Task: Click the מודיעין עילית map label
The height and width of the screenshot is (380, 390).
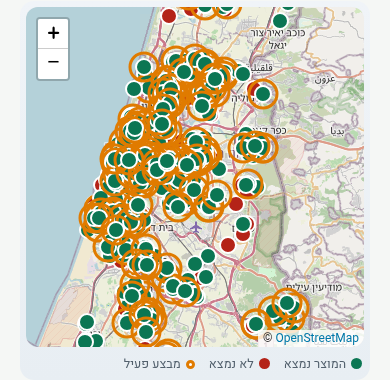Action: click(x=314, y=287)
